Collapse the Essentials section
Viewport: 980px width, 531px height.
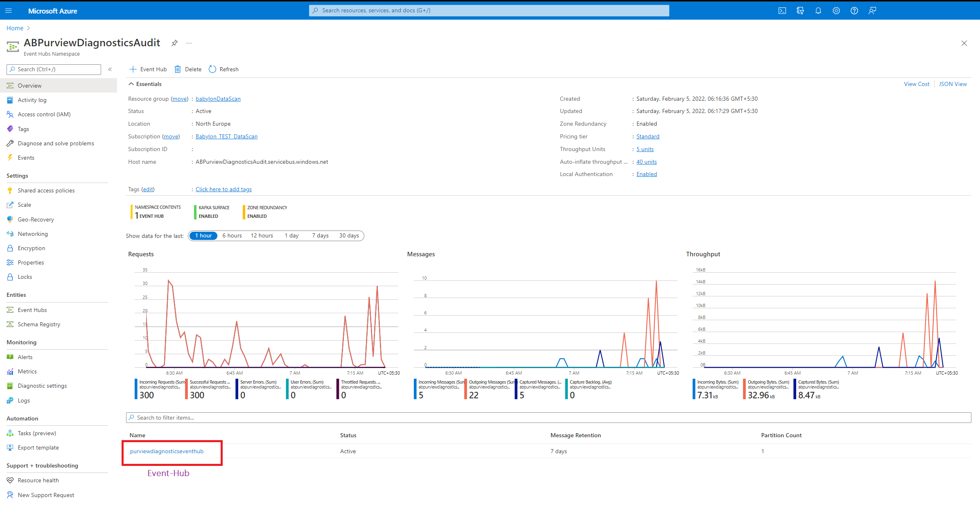point(131,84)
